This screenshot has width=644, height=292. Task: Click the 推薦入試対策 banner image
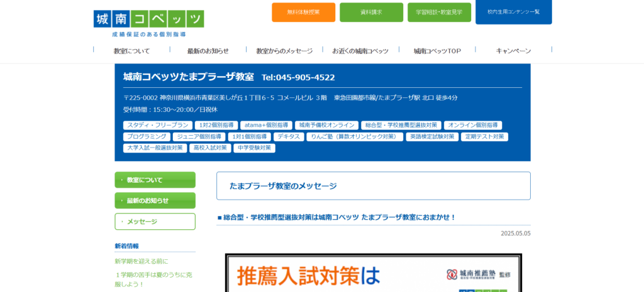pyautogui.click(x=373, y=273)
